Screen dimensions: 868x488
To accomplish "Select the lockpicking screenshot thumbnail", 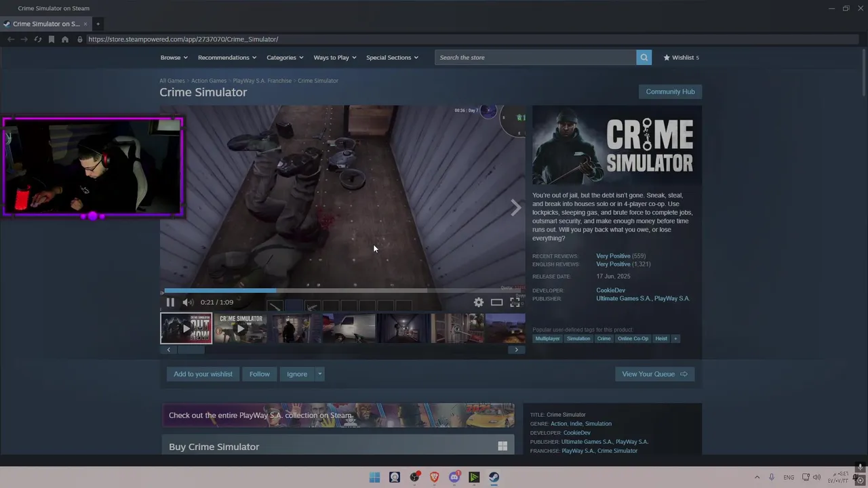I will 458,328.
